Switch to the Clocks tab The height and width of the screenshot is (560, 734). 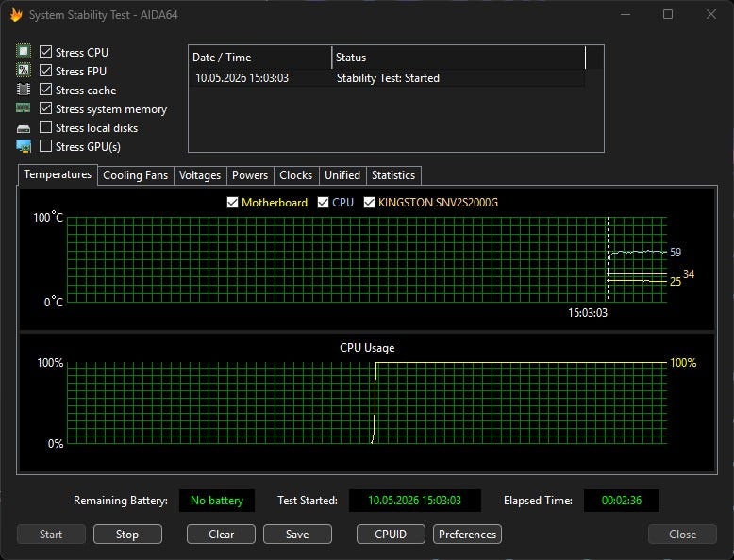click(296, 175)
